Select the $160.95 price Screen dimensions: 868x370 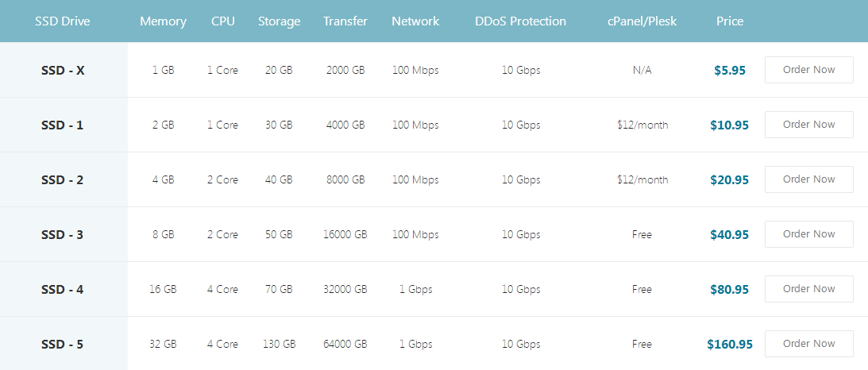pos(730,345)
